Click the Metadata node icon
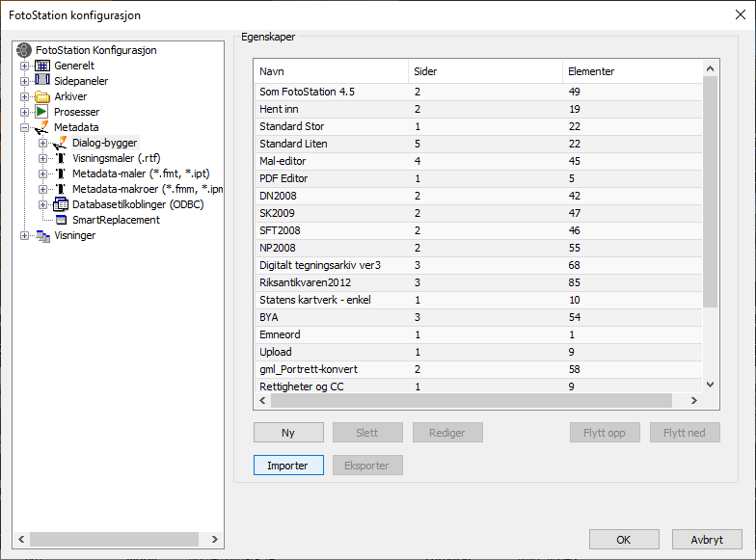The height and width of the screenshot is (560, 756). tap(42, 127)
